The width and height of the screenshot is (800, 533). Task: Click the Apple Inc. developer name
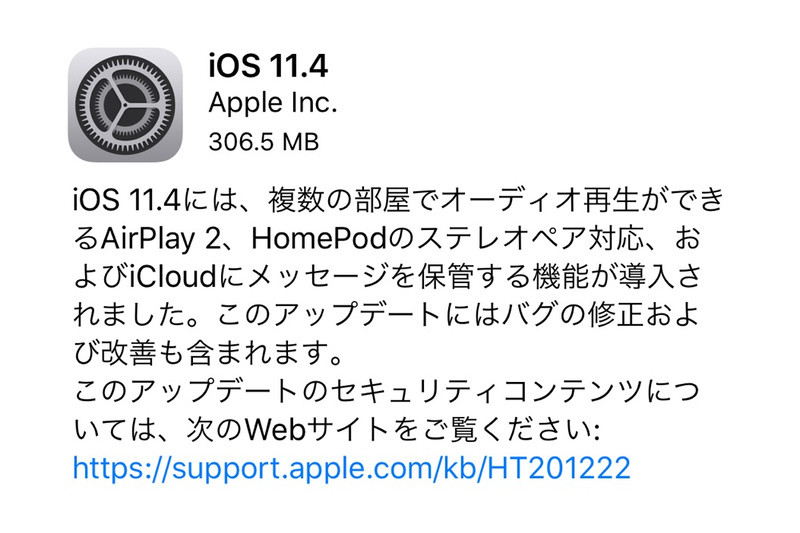tap(273, 103)
